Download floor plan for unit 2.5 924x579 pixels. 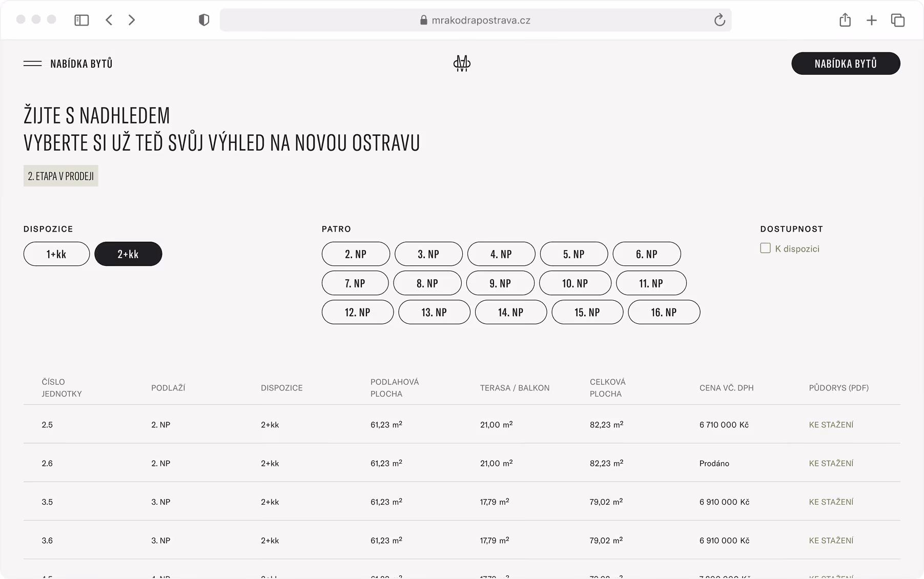pyautogui.click(x=831, y=425)
